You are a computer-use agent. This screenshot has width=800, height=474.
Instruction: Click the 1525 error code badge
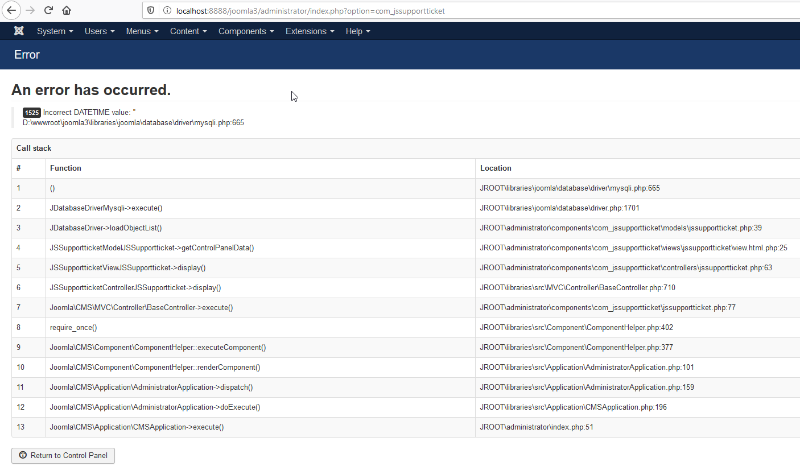pyautogui.click(x=31, y=112)
